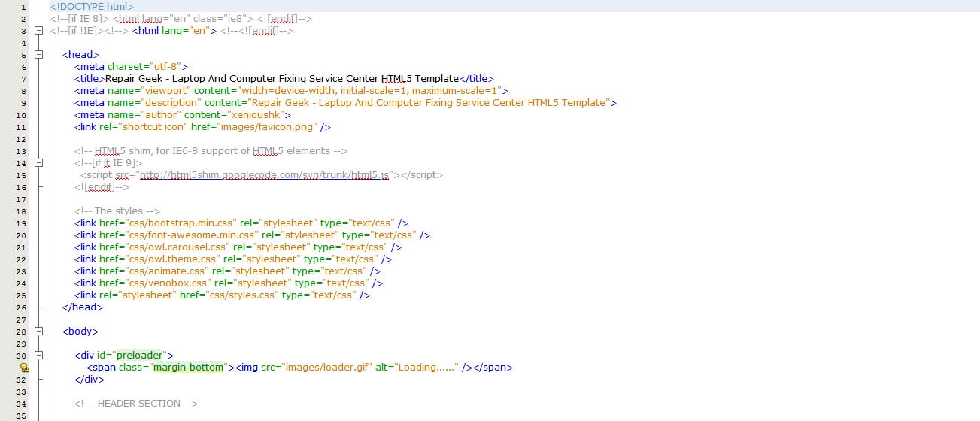Click line number 11 in the gutter
980x421 pixels.
point(21,127)
